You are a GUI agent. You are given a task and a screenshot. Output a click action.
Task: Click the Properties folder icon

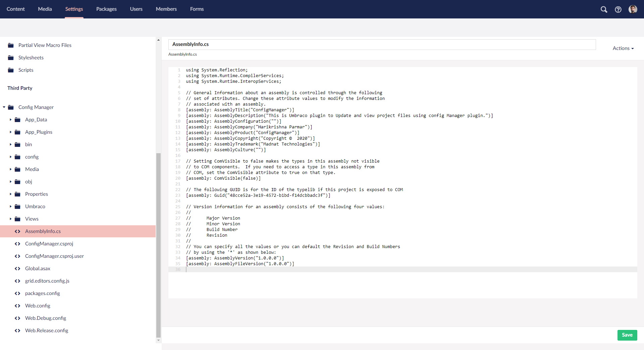point(18,194)
